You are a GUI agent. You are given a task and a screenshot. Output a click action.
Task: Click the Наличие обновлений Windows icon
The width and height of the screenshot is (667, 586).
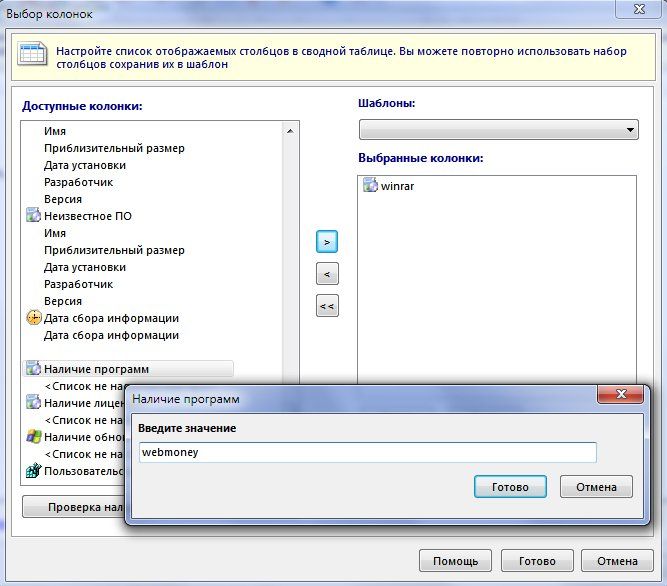pyautogui.click(x=32, y=437)
